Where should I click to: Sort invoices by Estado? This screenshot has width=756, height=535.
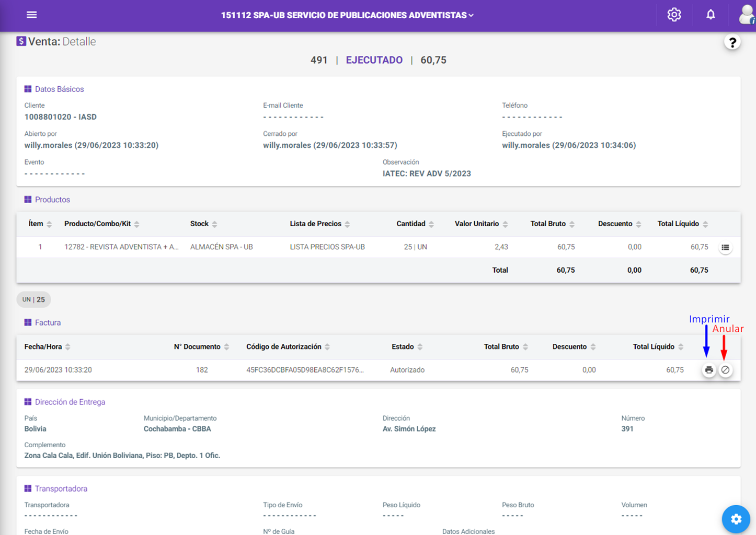point(407,346)
